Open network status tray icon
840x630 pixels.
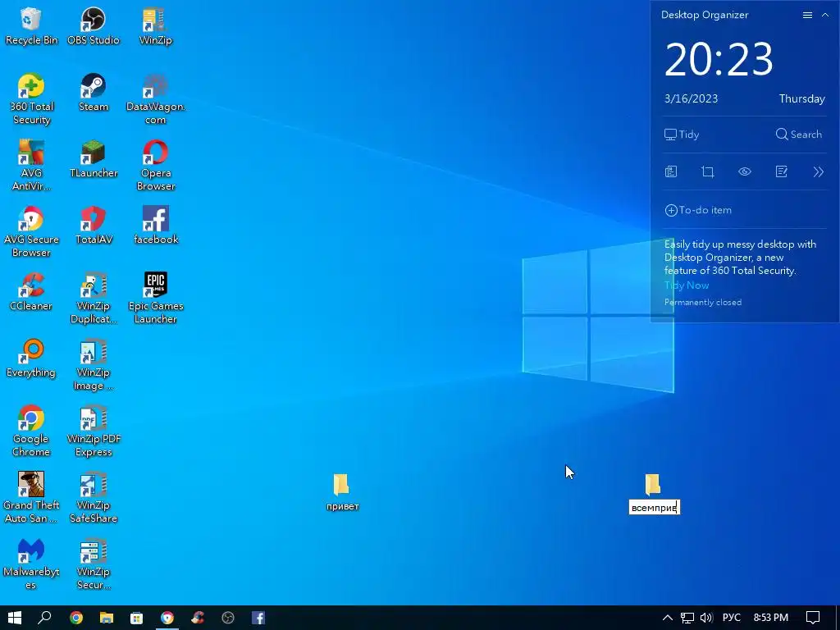click(687, 618)
